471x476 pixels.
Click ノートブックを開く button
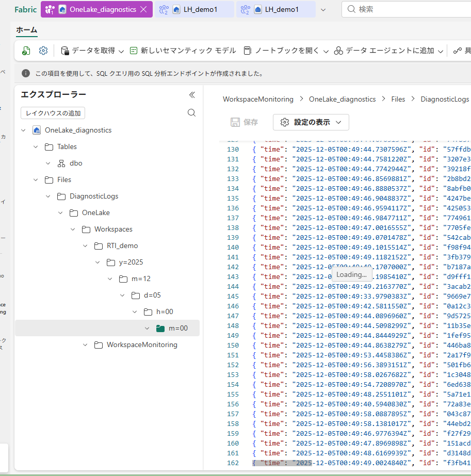tap(281, 51)
